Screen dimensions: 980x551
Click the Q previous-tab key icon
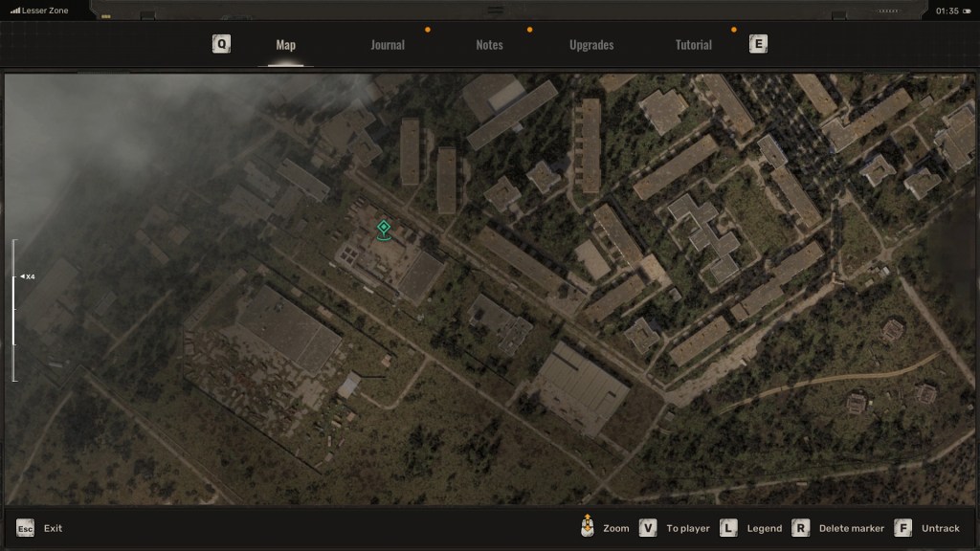pyautogui.click(x=222, y=44)
